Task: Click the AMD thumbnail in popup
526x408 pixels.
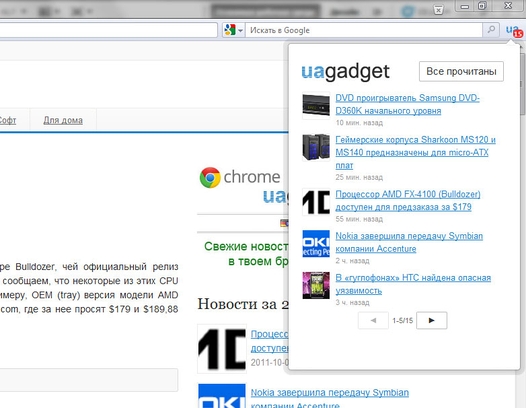Action: [316, 202]
